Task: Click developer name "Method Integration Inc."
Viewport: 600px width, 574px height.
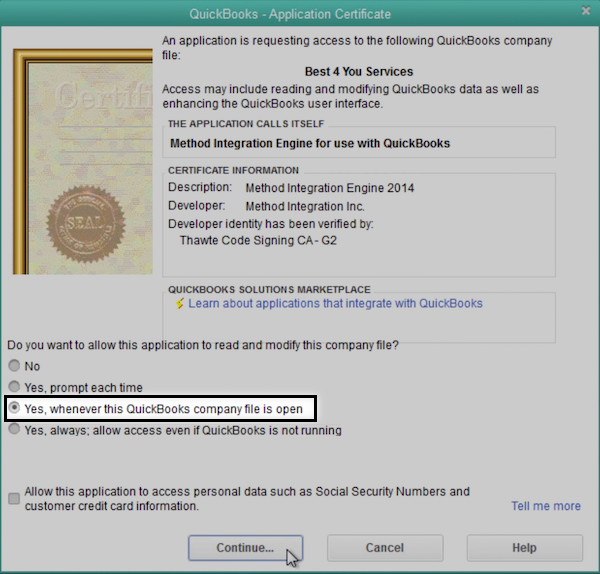Action: click(305, 206)
